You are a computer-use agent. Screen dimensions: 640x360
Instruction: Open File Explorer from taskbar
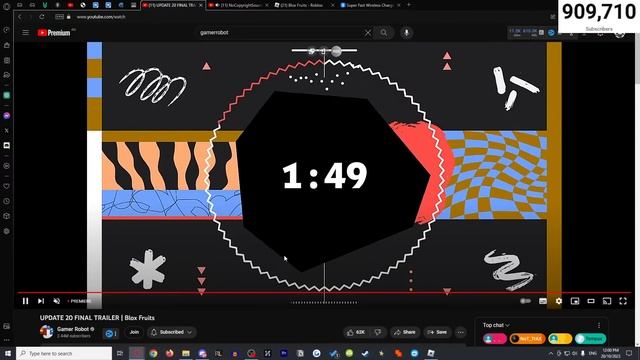186,353
